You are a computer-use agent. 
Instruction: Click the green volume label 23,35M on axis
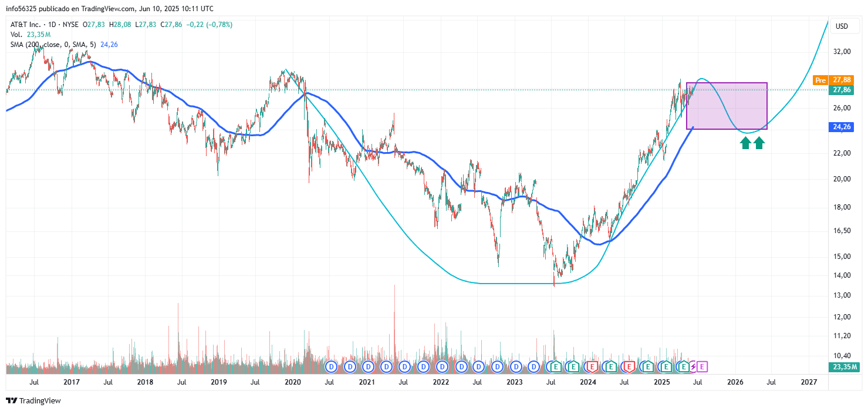[x=844, y=368]
